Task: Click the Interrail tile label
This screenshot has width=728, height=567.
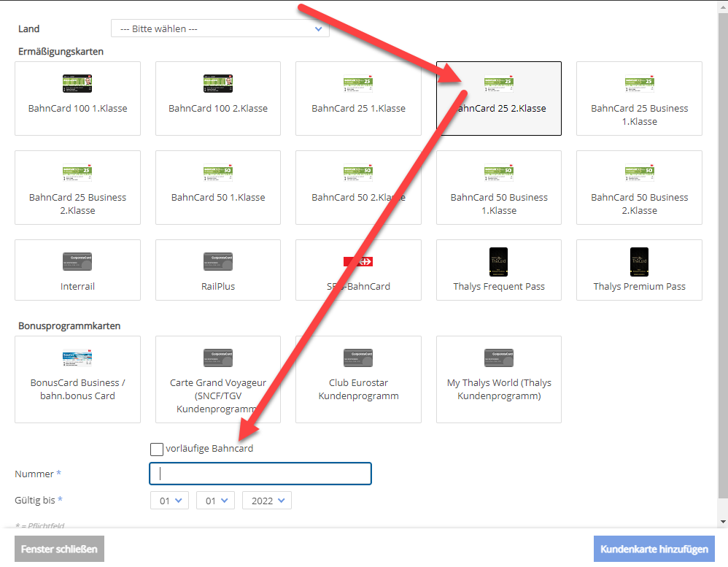Action: [x=77, y=287]
